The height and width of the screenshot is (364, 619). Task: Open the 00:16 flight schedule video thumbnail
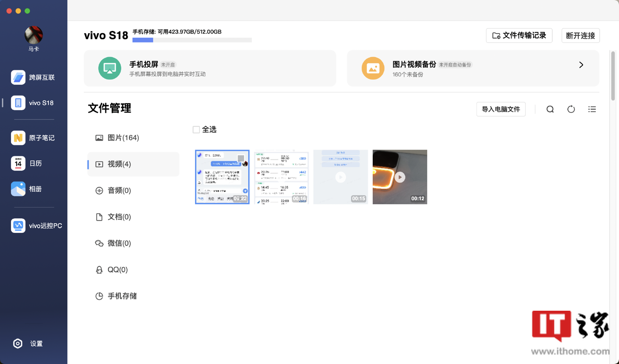(282, 177)
